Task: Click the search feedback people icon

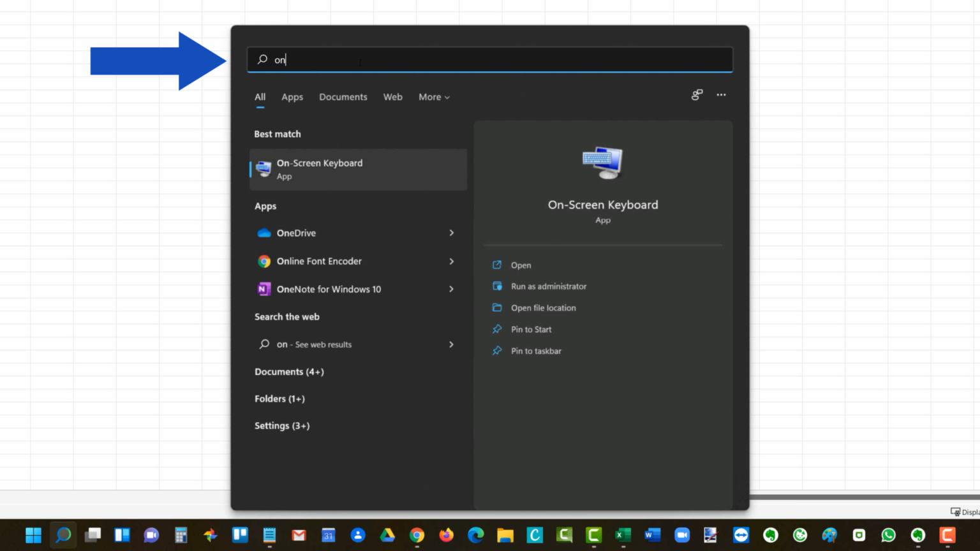Action: [x=697, y=95]
